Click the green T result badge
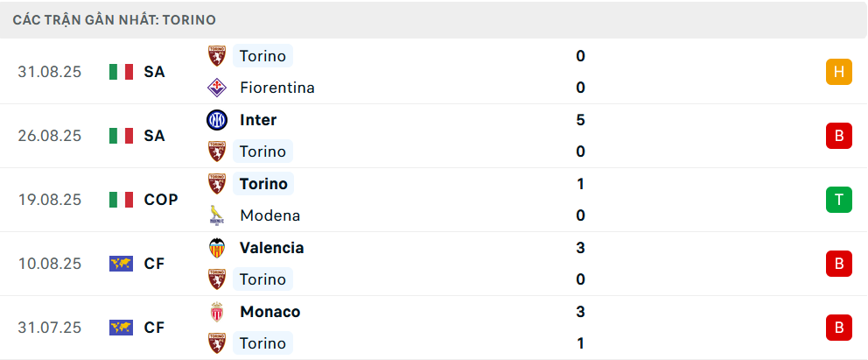The height and width of the screenshot is (360, 868). click(x=838, y=200)
